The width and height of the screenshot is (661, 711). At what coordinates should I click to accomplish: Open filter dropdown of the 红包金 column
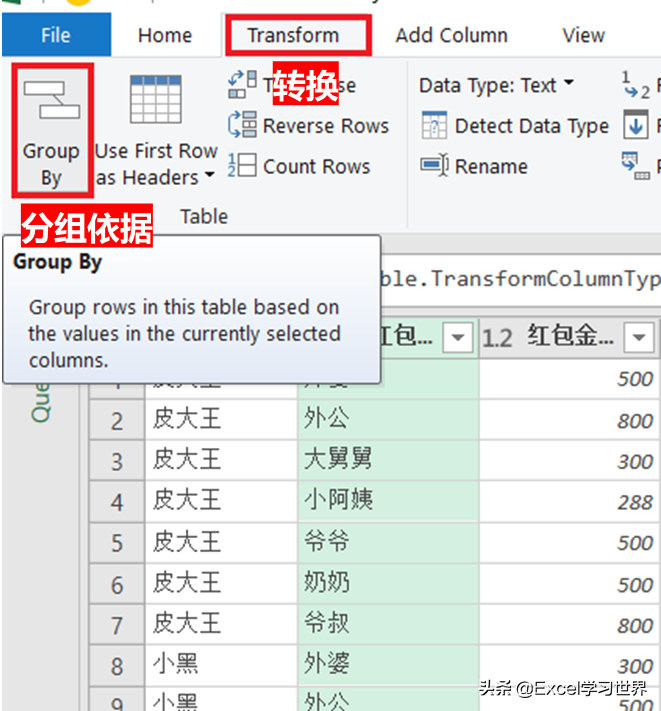(x=639, y=337)
